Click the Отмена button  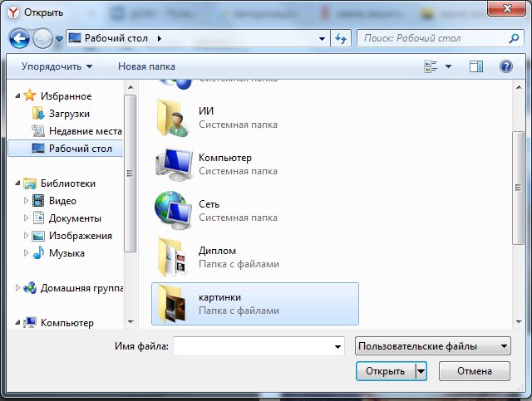click(475, 371)
